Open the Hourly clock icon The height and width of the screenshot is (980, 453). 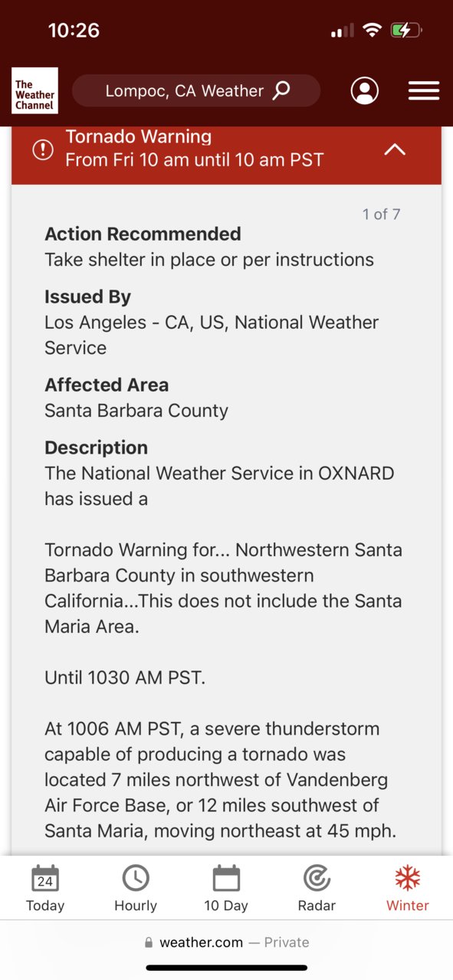136,878
